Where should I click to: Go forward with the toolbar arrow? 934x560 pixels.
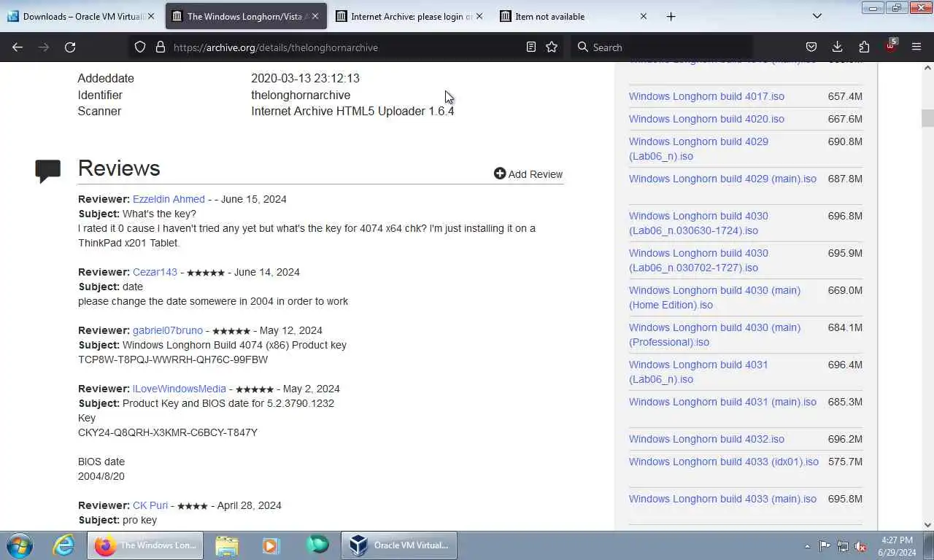(44, 47)
